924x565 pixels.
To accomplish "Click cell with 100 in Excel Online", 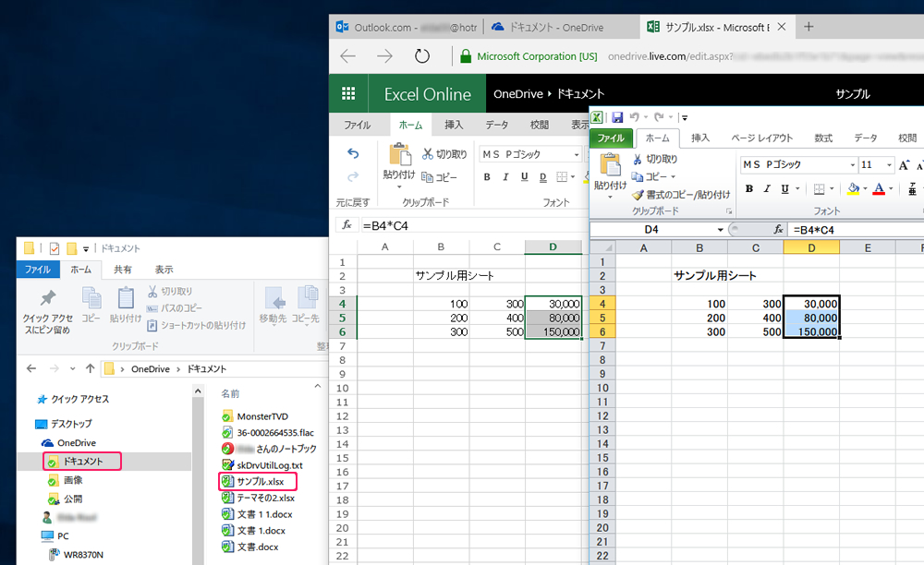I will point(442,304).
